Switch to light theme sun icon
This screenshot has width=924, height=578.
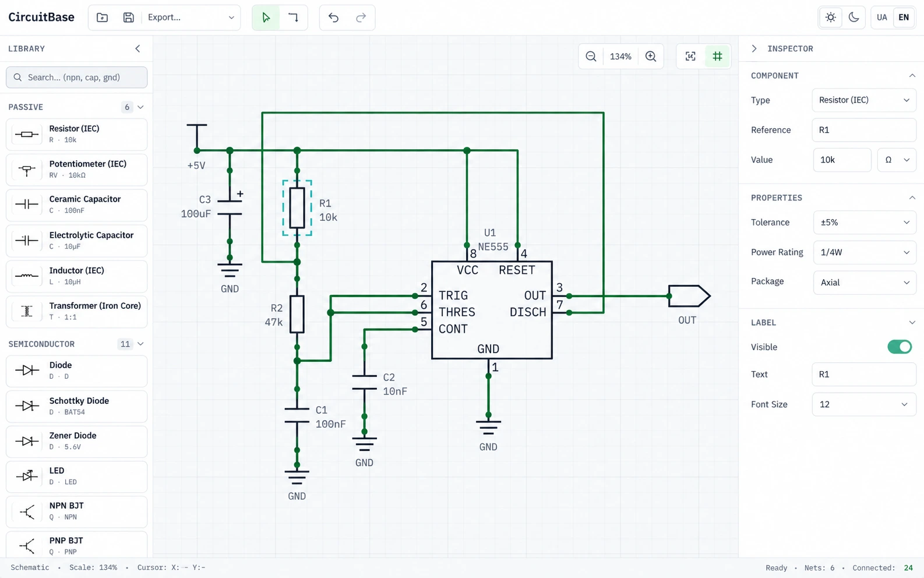click(x=831, y=17)
